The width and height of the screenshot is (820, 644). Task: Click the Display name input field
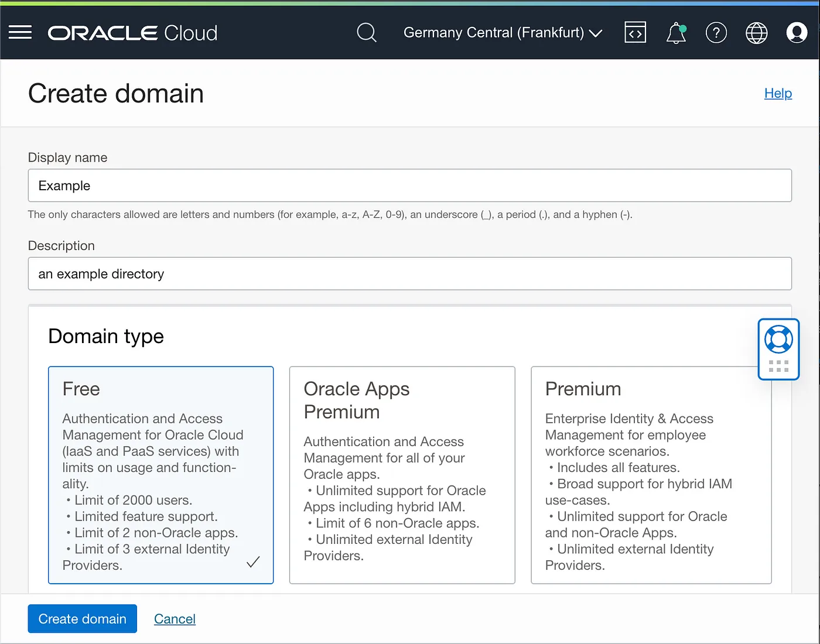pyautogui.click(x=410, y=186)
